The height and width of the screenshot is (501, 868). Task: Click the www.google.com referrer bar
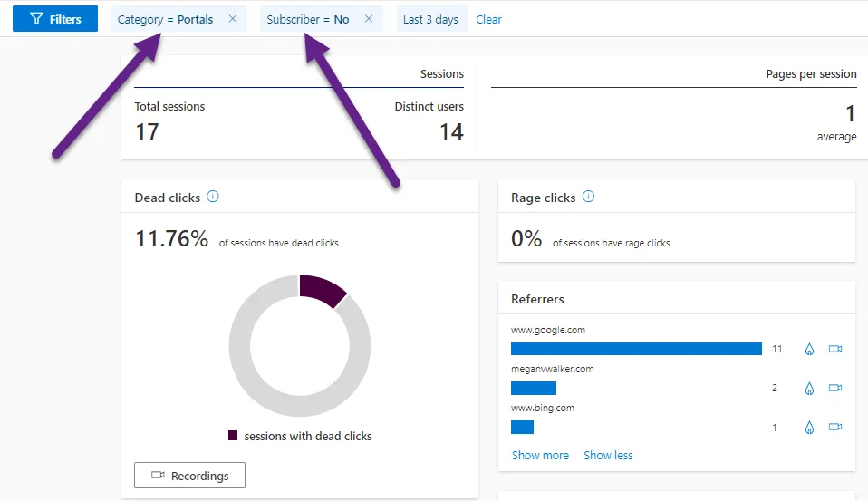[x=636, y=349]
